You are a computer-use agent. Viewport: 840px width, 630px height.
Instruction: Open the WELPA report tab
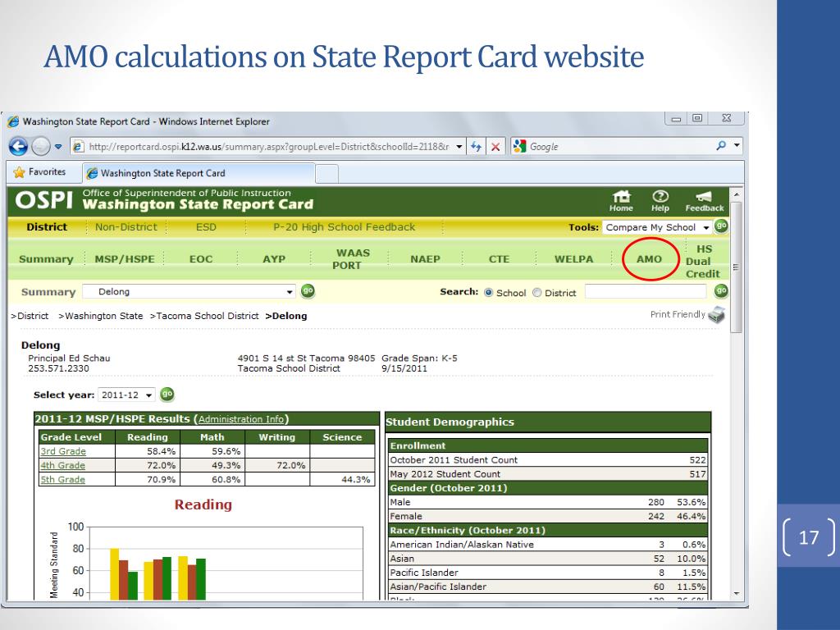point(573,259)
